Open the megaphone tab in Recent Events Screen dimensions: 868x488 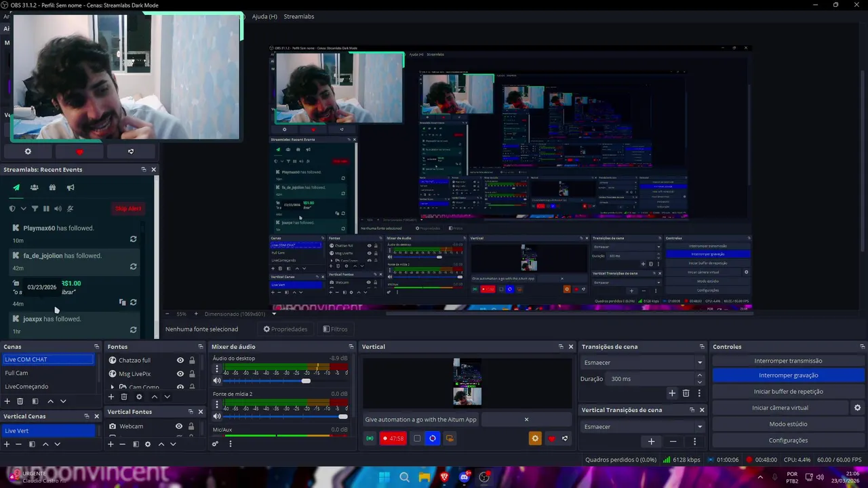(70, 188)
